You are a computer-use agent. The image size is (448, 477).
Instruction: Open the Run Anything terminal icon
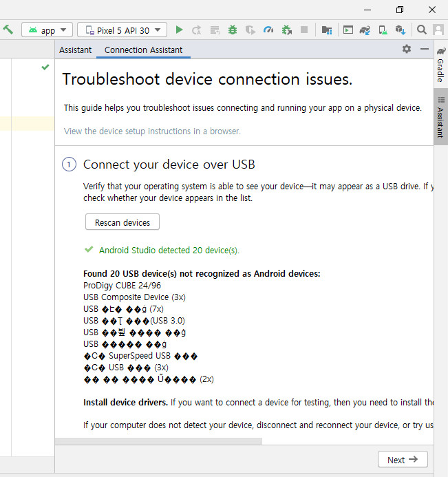348,30
